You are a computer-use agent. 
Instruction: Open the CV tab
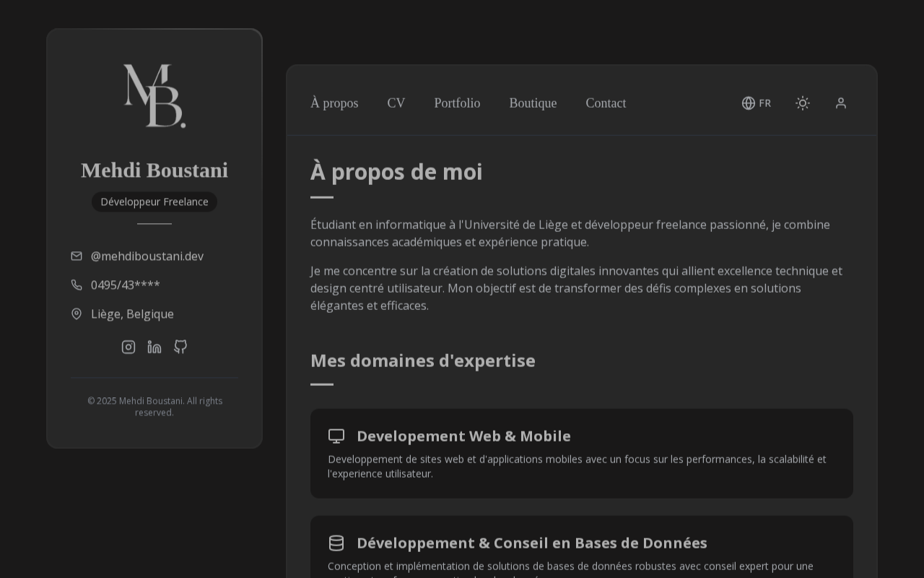point(396,103)
